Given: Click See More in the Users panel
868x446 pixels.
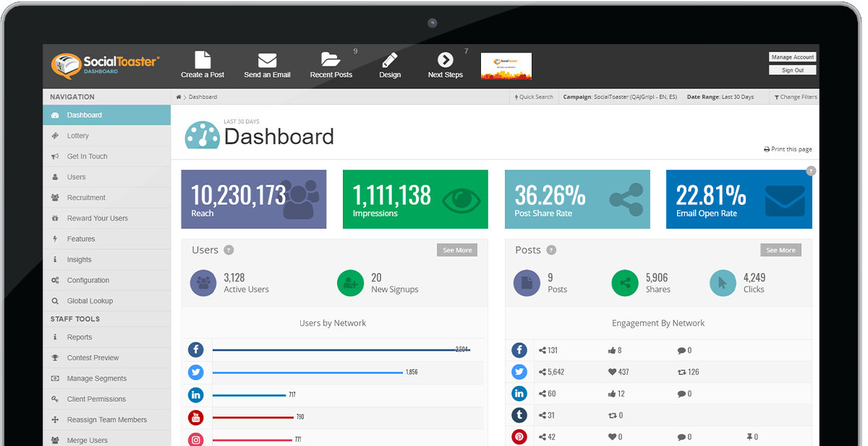Looking at the screenshot, I should coord(457,251).
